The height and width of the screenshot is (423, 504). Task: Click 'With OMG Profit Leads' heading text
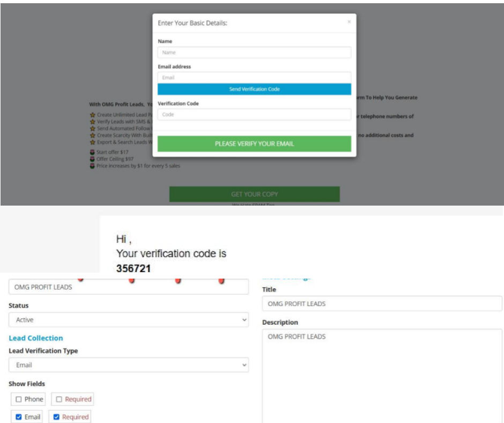(117, 104)
